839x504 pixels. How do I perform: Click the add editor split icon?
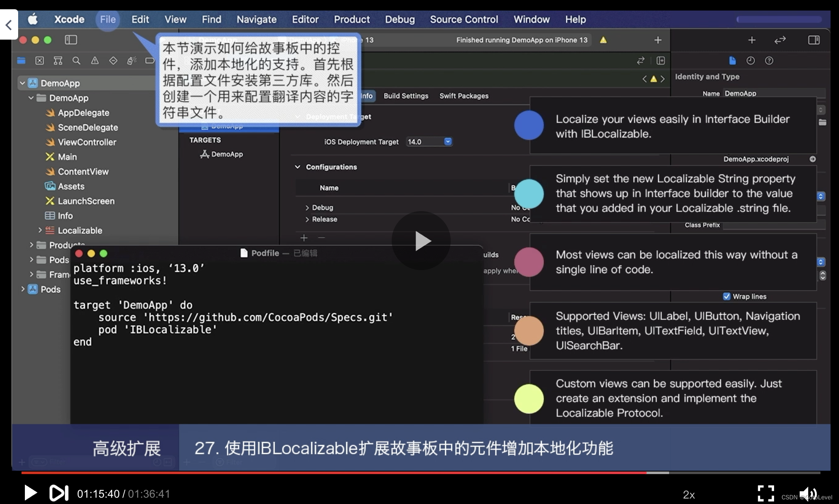661,61
